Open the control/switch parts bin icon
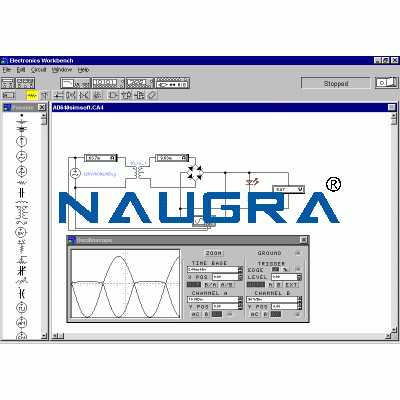 [x=71, y=95]
